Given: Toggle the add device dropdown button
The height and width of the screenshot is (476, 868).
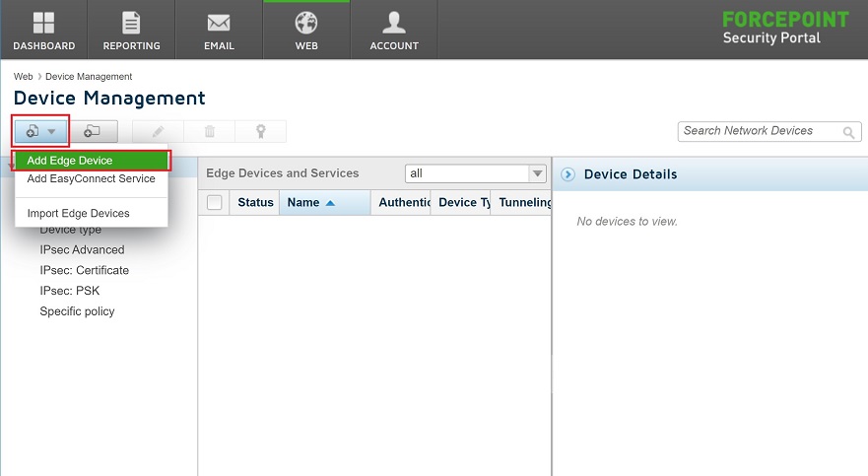Looking at the screenshot, I should [41, 131].
